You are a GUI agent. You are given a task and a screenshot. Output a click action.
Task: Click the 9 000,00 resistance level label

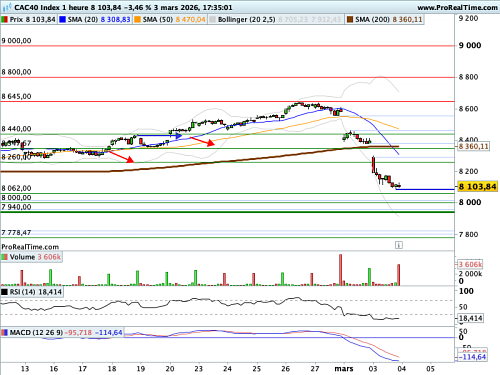[x=16, y=41]
